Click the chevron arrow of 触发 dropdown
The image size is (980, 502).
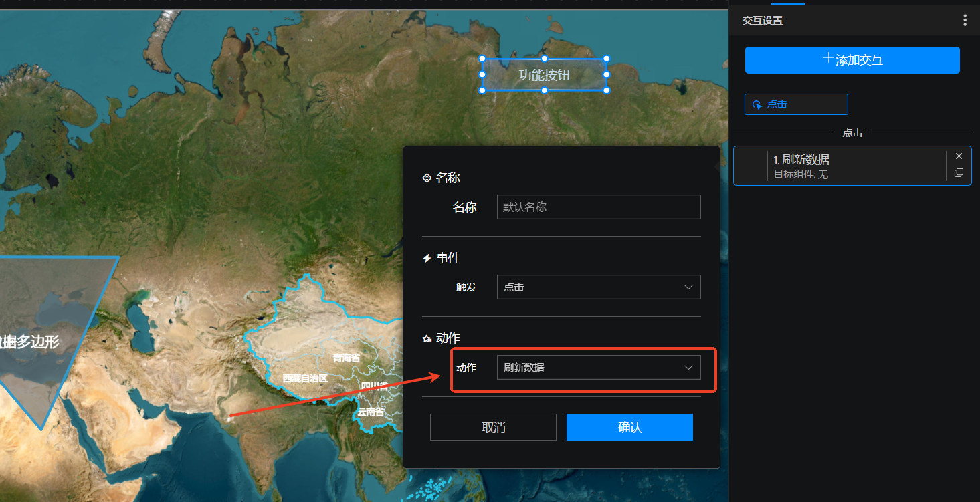pyautogui.click(x=688, y=287)
